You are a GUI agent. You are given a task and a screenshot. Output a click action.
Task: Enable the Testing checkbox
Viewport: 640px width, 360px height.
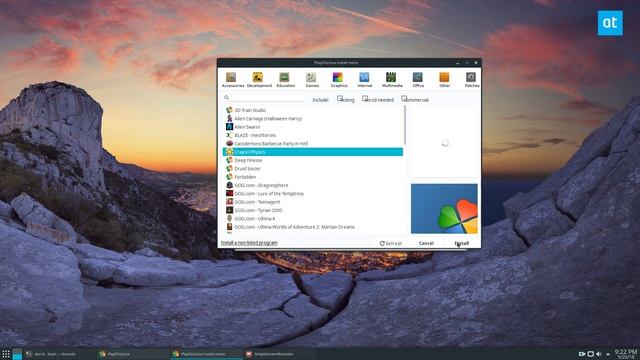(x=340, y=99)
